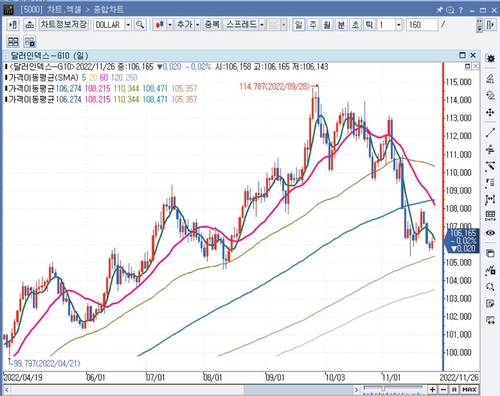Open the interval value 1 dropdown
Screen dimensions: 500x396
pos(398,25)
